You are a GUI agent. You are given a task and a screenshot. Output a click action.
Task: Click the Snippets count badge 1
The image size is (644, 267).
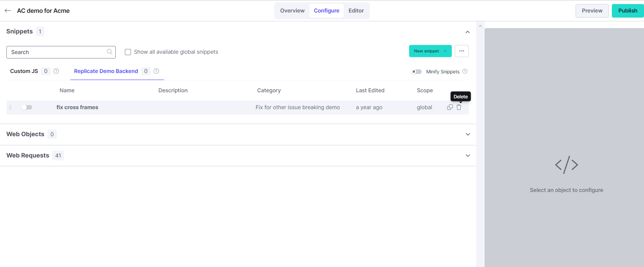tap(40, 31)
